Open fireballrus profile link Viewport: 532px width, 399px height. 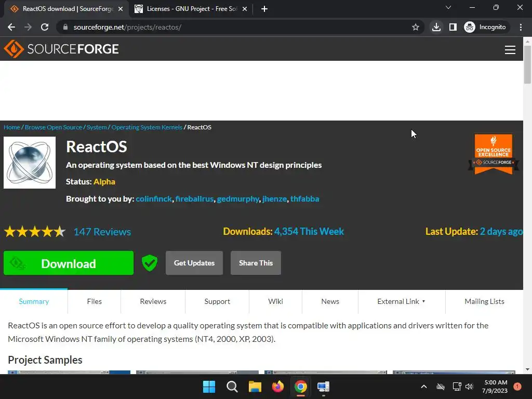194,199
